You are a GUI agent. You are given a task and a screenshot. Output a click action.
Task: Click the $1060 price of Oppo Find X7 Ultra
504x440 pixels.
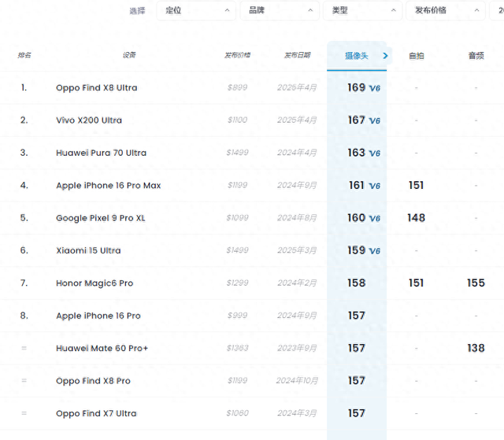pyautogui.click(x=238, y=413)
